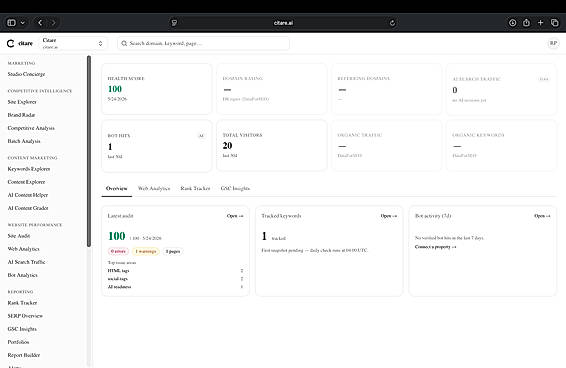
Task: Click the search domain, keyword input field
Action: 203,43
